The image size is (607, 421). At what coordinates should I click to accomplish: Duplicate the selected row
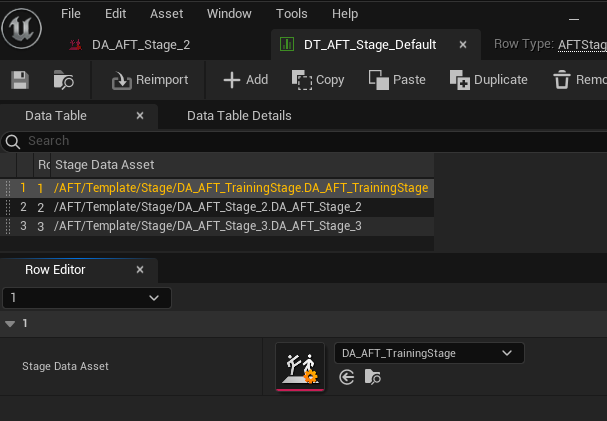pyautogui.click(x=488, y=80)
